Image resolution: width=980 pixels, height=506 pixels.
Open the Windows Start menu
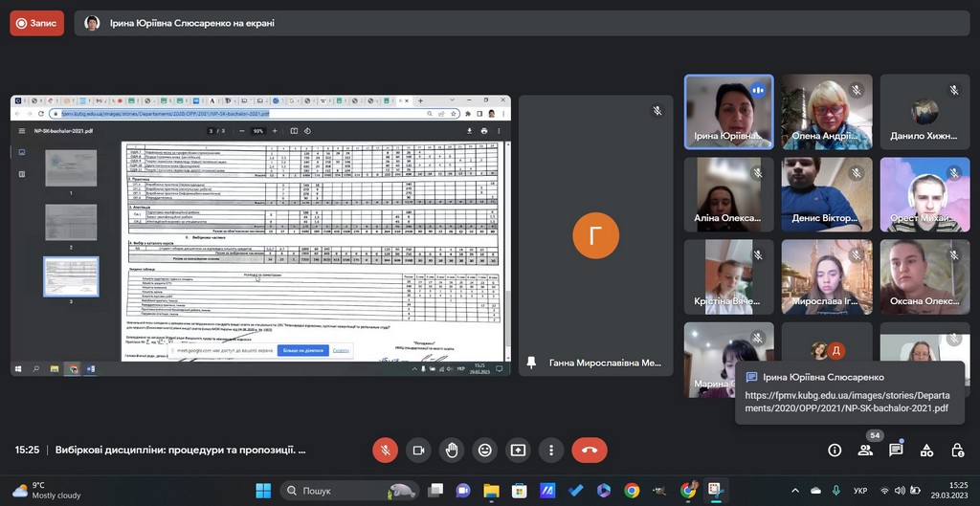pyautogui.click(x=262, y=491)
